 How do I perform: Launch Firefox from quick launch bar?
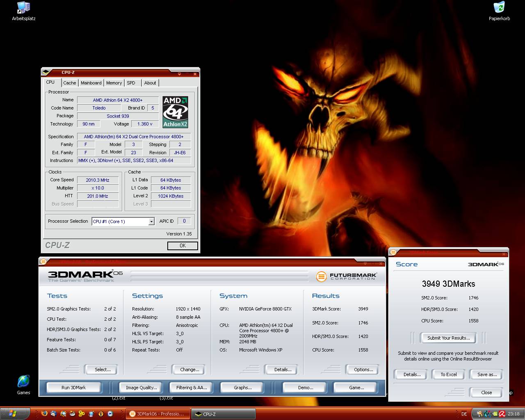point(44,413)
